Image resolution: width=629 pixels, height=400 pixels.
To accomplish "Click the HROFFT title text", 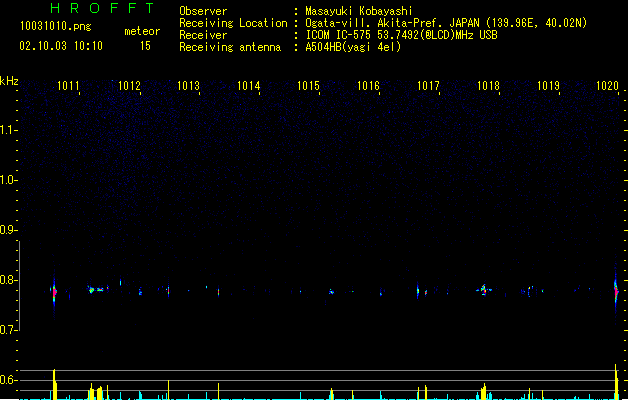I will click(102, 8).
